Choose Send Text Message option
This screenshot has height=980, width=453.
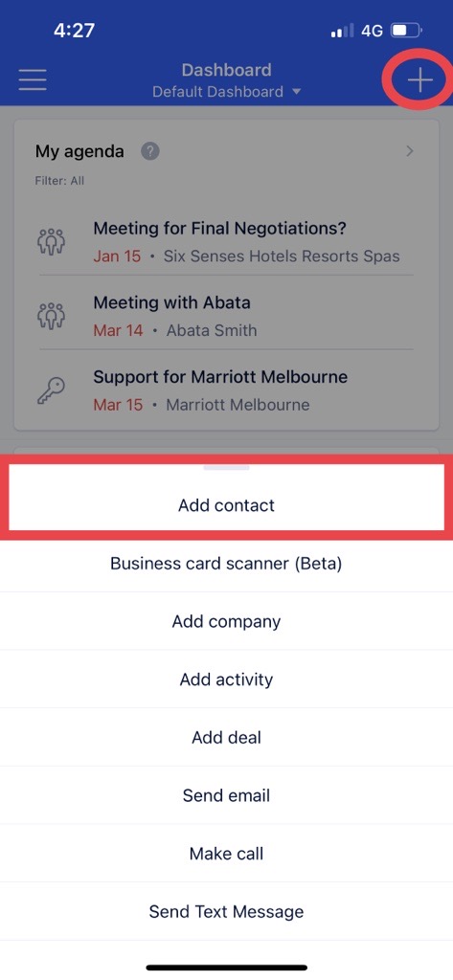[x=226, y=911]
